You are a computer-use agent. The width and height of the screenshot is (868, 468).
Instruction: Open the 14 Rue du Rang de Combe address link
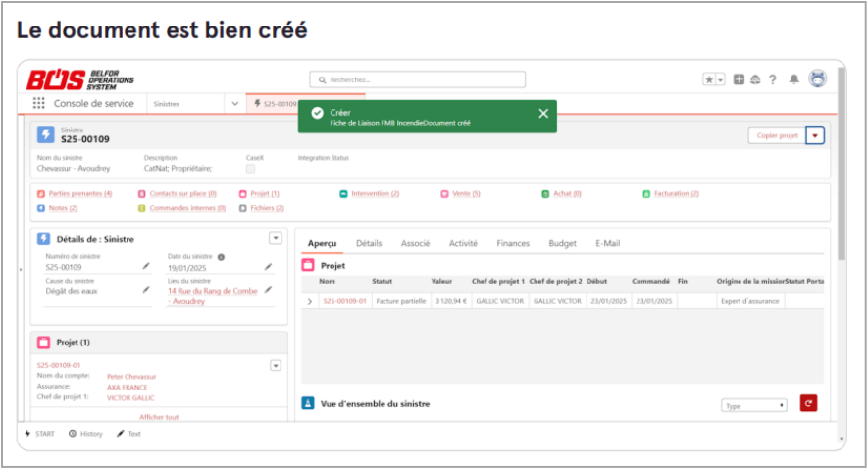(213, 296)
